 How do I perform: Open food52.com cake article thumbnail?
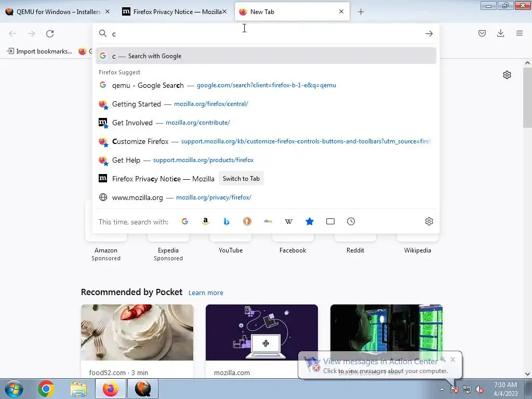tap(137, 332)
